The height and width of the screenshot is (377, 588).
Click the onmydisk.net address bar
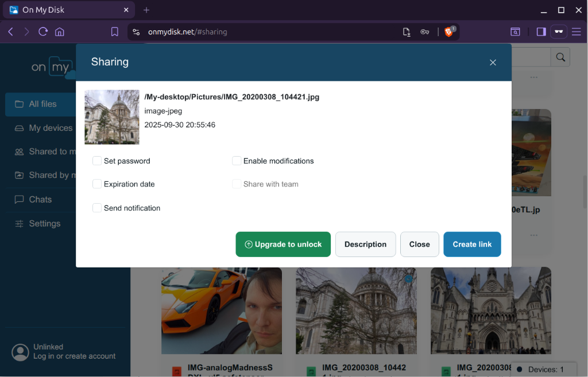tap(188, 32)
